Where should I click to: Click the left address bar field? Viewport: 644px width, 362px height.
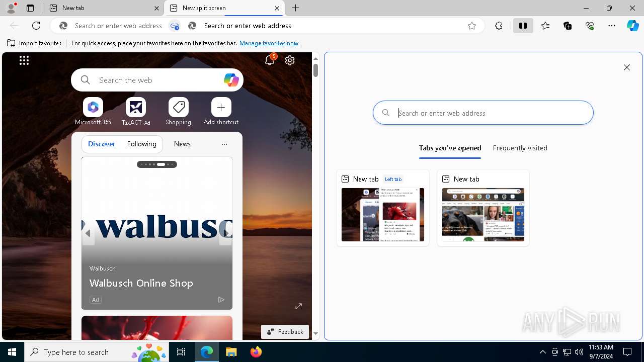[118, 26]
